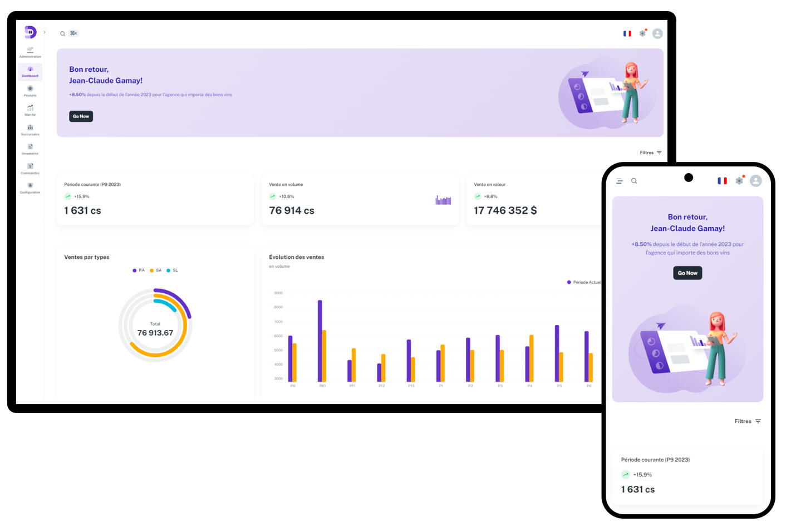The width and height of the screenshot is (791, 532).
Task: Open the Succursales sidebar item
Action: [x=30, y=130]
